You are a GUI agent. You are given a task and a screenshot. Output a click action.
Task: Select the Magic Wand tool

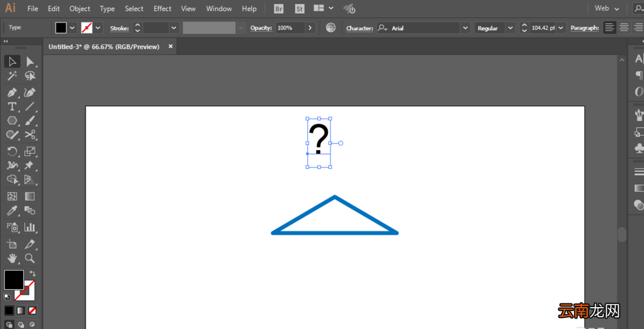12,75
